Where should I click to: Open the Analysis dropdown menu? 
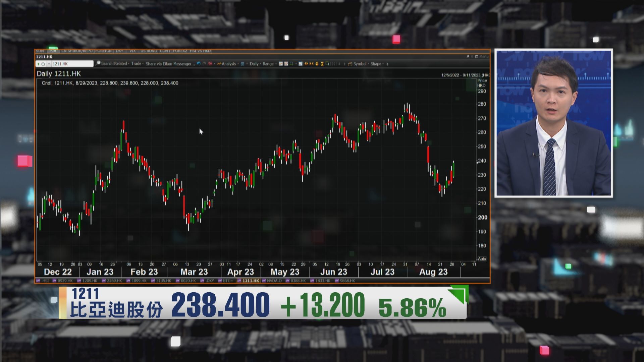click(x=229, y=64)
